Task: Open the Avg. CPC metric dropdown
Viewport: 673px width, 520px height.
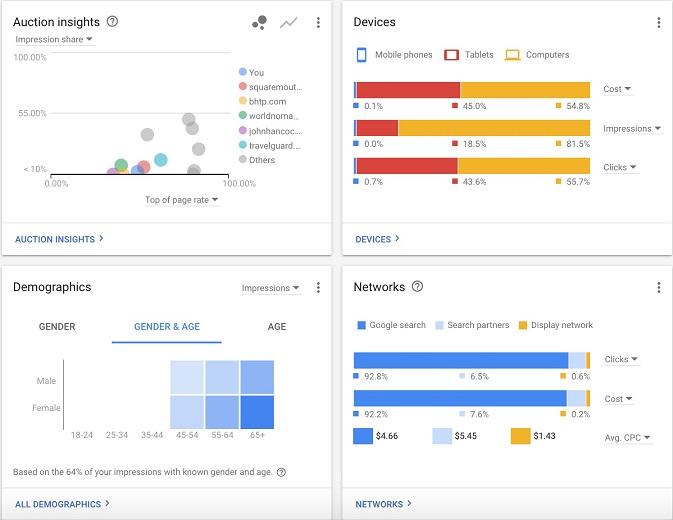Action: click(x=627, y=438)
